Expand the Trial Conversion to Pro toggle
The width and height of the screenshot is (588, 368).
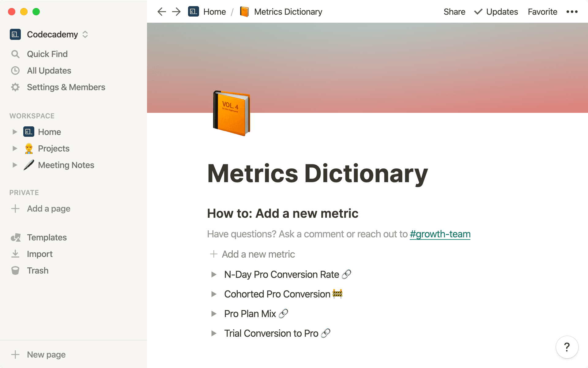tap(214, 333)
